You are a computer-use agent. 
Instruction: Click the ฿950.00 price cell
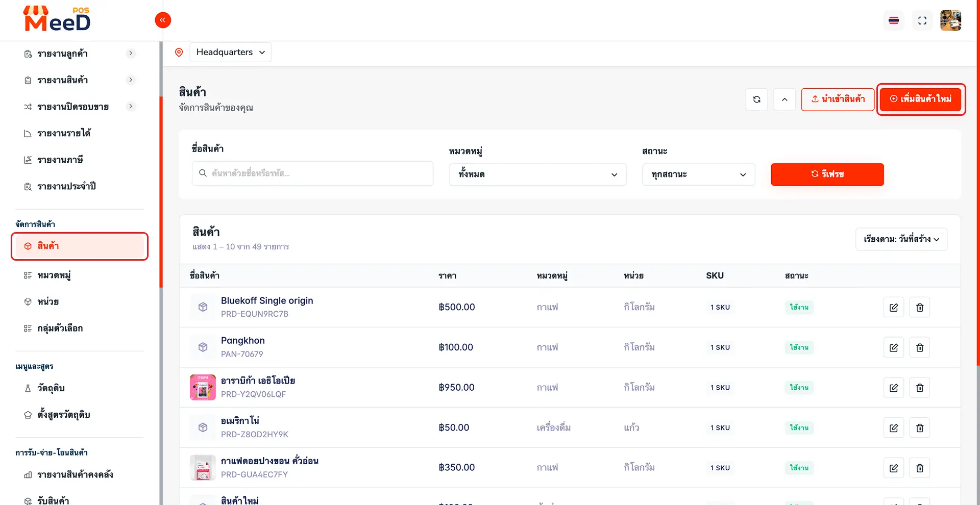(456, 388)
